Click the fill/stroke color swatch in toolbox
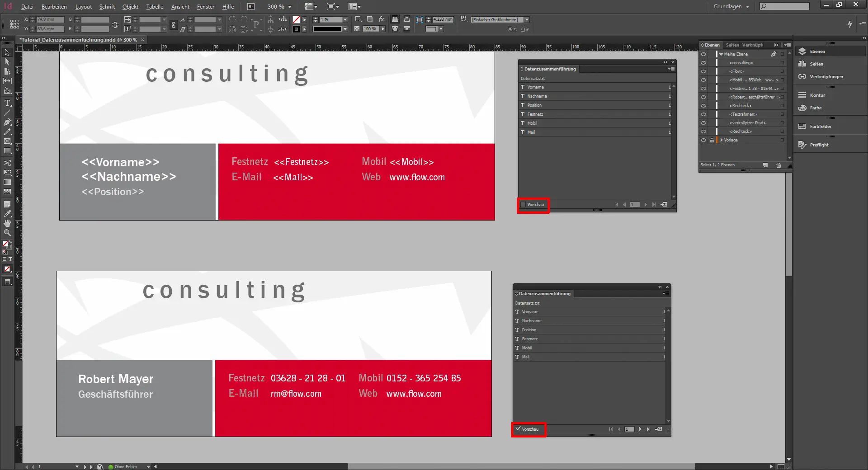This screenshot has width=868, height=470. [x=6, y=244]
